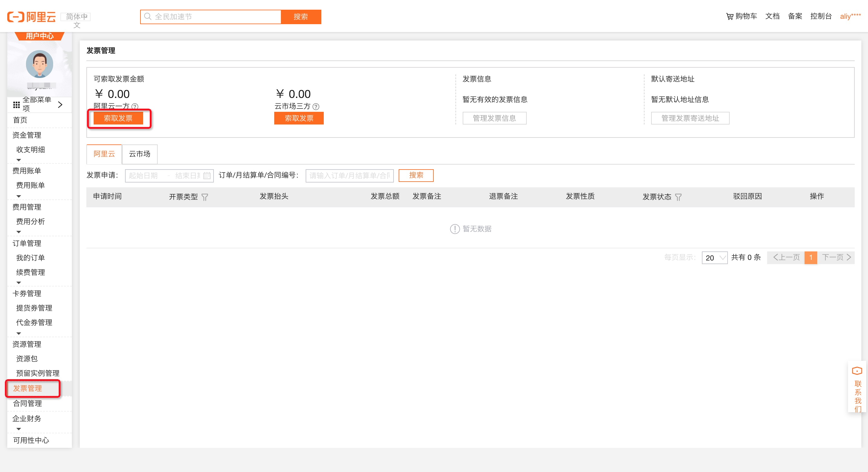Open 我的订单 in the sidebar
The image size is (868, 472).
tap(30, 258)
